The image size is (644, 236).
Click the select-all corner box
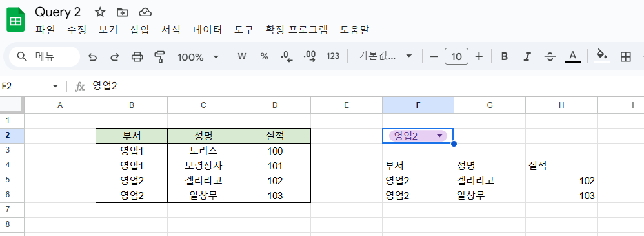[x=12, y=105]
